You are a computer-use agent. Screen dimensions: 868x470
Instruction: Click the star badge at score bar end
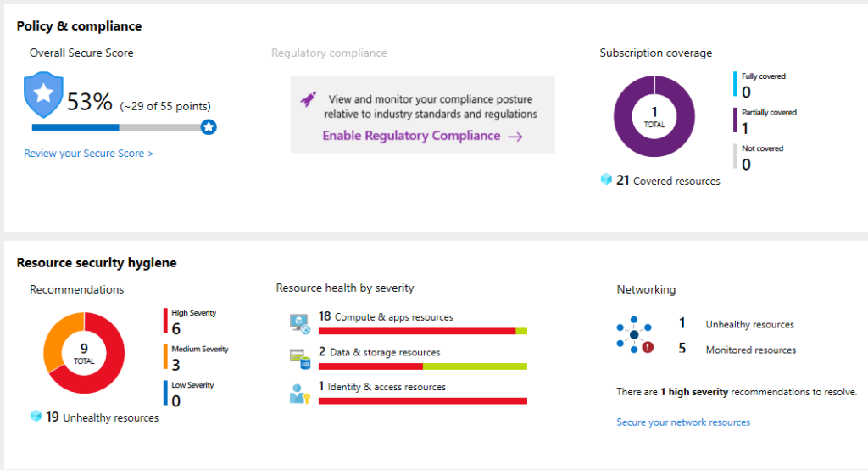[209, 127]
